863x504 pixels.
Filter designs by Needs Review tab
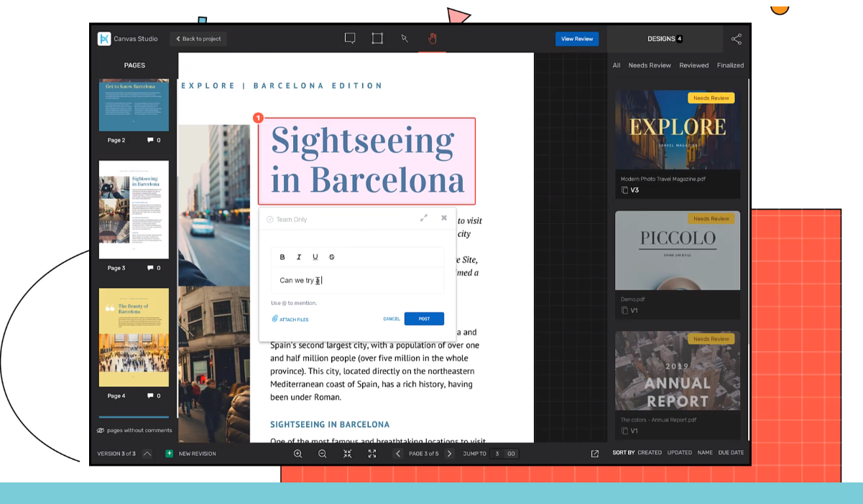[650, 65]
